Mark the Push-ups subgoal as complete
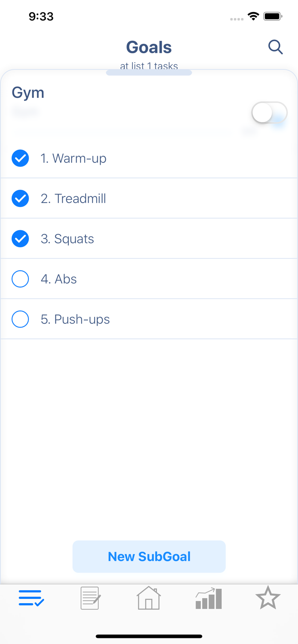 (x=20, y=319)
